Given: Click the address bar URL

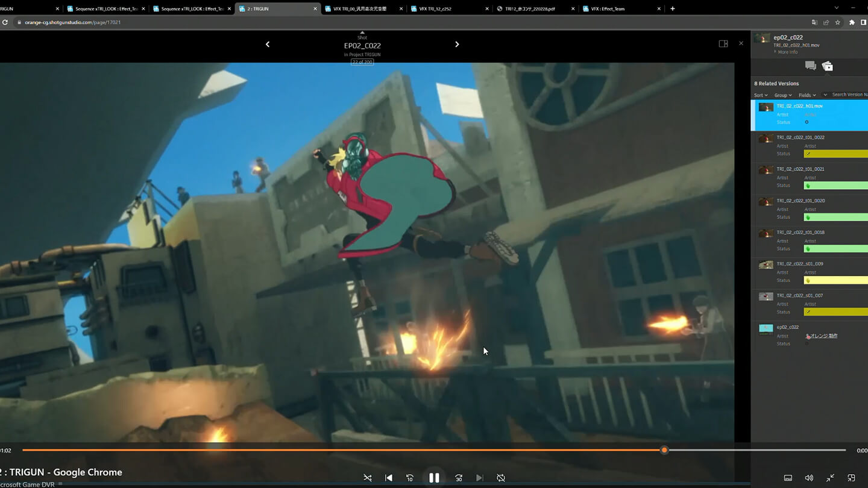Looking at the screenshot, I should 72,22.
